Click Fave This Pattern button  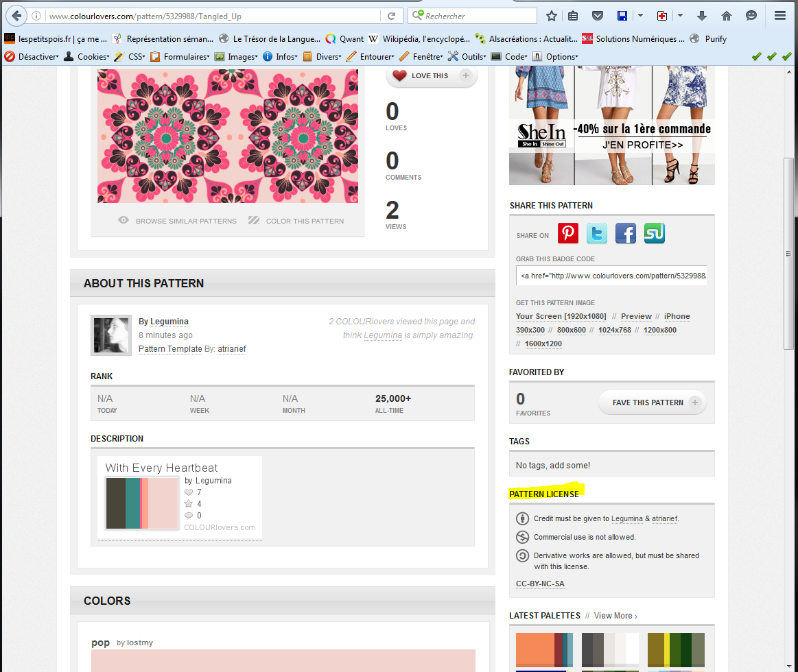pos(651,403)
